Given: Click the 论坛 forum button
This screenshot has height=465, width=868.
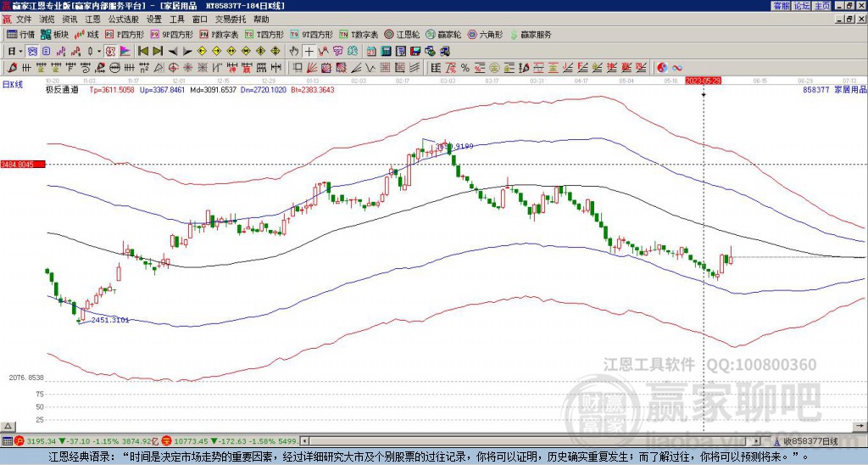Looking at the screenshot, I should [802, 6].
